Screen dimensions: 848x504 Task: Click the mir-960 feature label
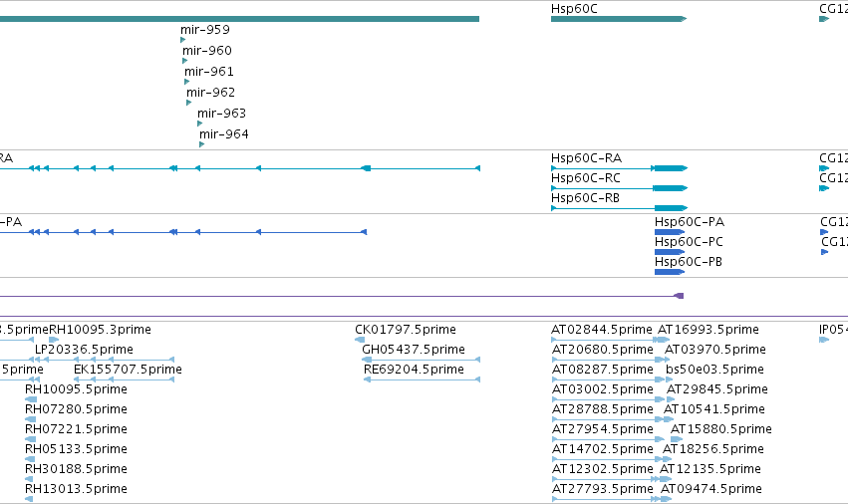coord(207,51)
